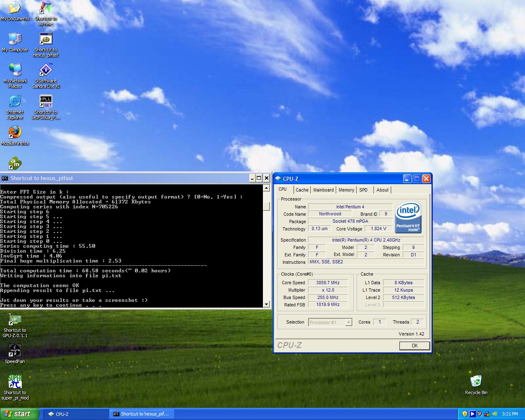
Task: Click the Total computation time line
Action: point(85,271)
